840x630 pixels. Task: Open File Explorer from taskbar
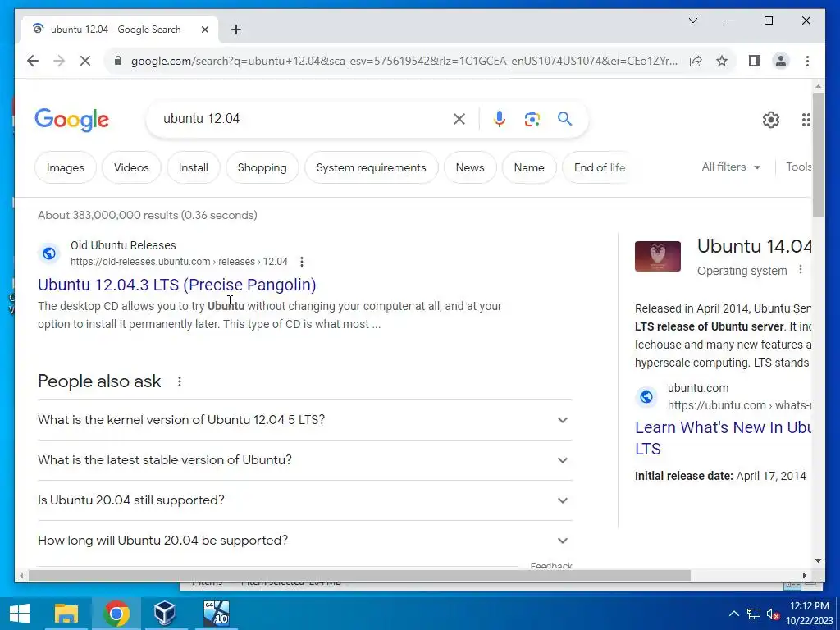66,614
